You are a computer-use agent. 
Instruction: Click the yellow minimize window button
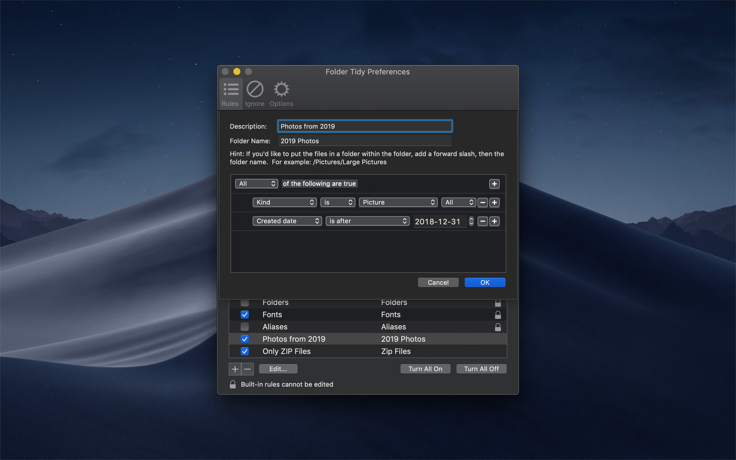click(x=237, y=72)
